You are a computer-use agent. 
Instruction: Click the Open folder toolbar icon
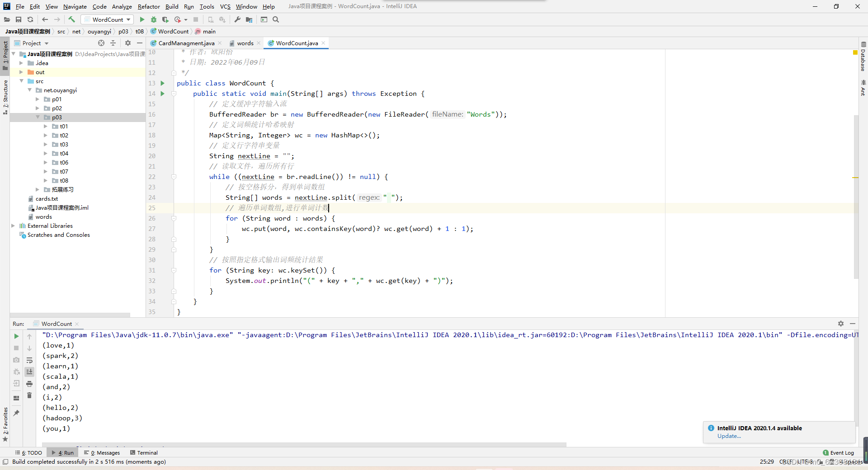[x=7, y=19]
